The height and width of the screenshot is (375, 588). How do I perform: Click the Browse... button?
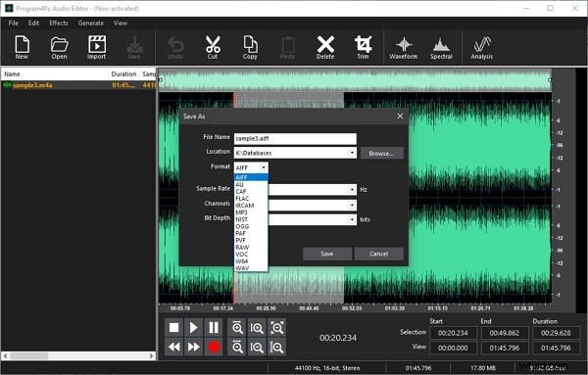[x=382, y=153]
